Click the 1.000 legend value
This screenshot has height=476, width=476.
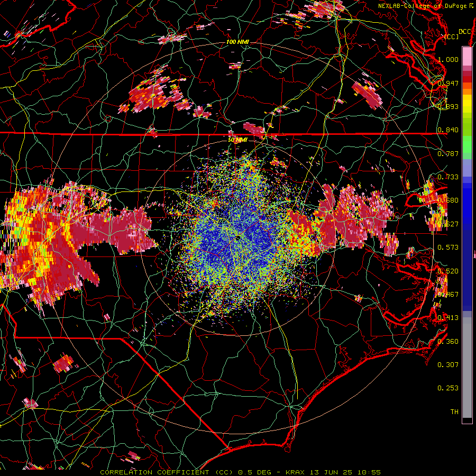(x=448, y=59)
